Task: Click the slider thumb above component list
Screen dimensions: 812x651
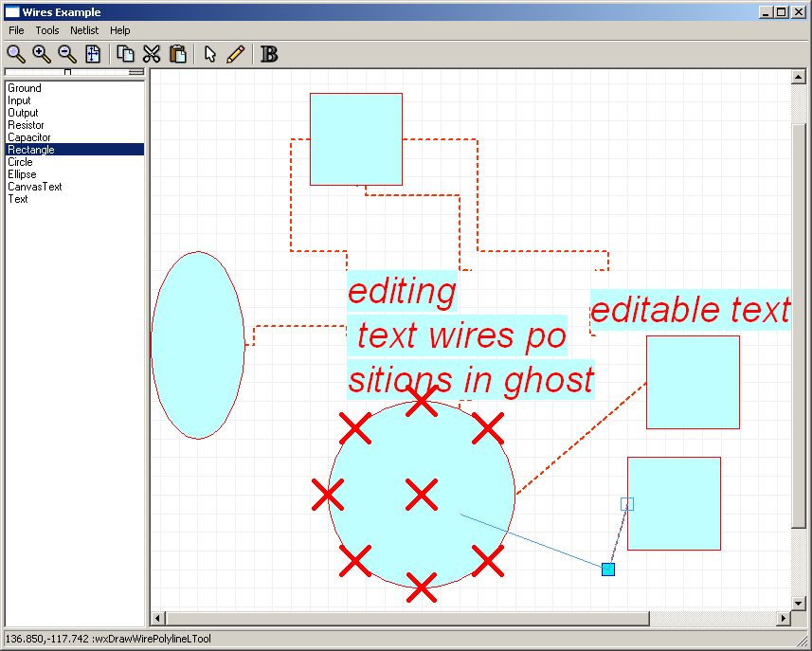Action: (67, 72)
